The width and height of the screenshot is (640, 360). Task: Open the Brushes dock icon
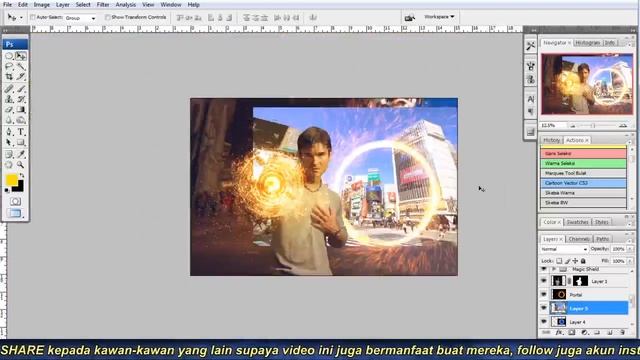[530, 66]
